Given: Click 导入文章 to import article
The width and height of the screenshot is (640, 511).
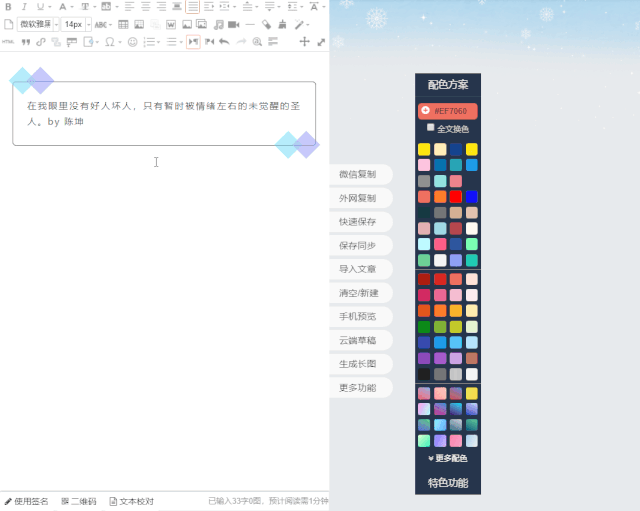Looking at the screenshot, I should coord(360,269).
